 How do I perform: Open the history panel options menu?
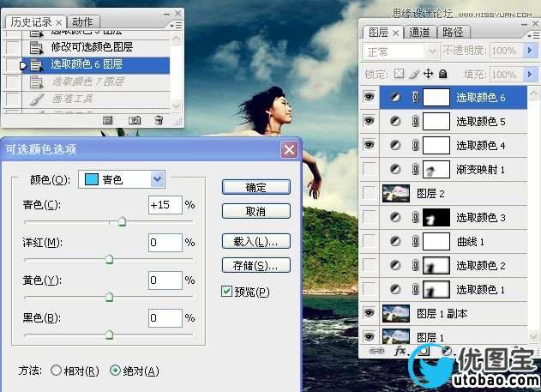pos(176,25)
